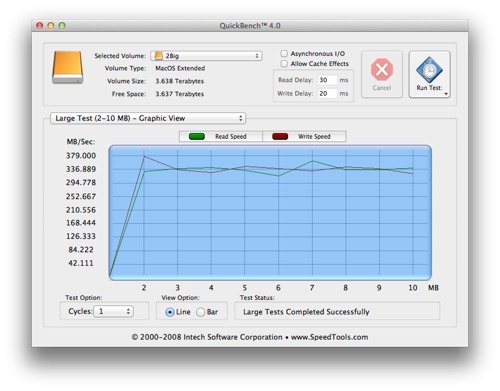Screen dimensions: 500x391
Task: Click the 'MacOS Extended' volume type value
Action: pos(180,68)
